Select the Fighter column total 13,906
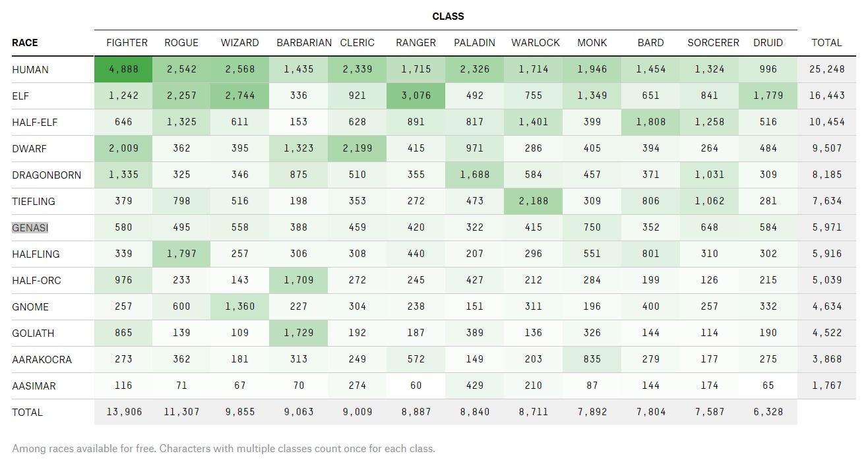The height and width of the screenshot is (460, 868). pyautogui.click(x=123, y=412)
